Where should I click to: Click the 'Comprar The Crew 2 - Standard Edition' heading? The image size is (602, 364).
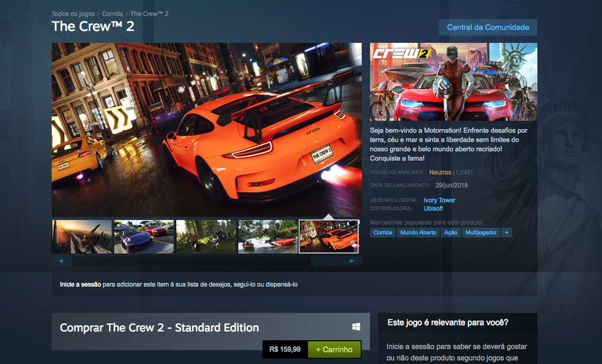(x=159, y=327)
